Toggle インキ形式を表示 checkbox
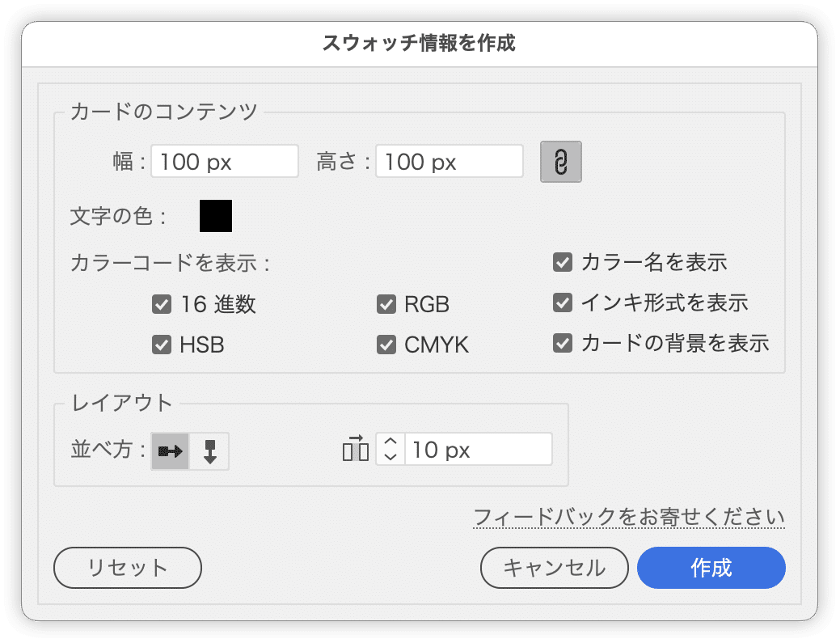The image size is (840, 643). pyautogui.click(x=563, y=302)
